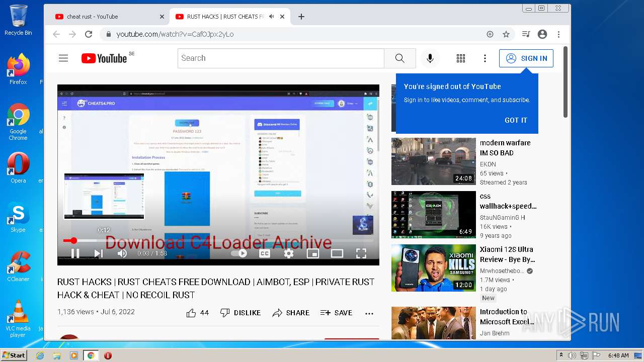Launch the Opera desktop shortcut
644x362 pixels.
coord(18,168)
